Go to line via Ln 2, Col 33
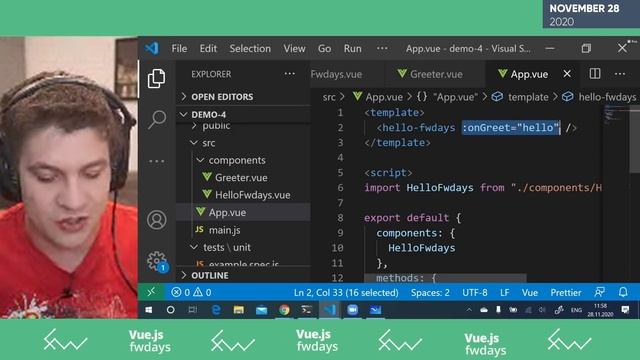 click(x=346, y=293)
